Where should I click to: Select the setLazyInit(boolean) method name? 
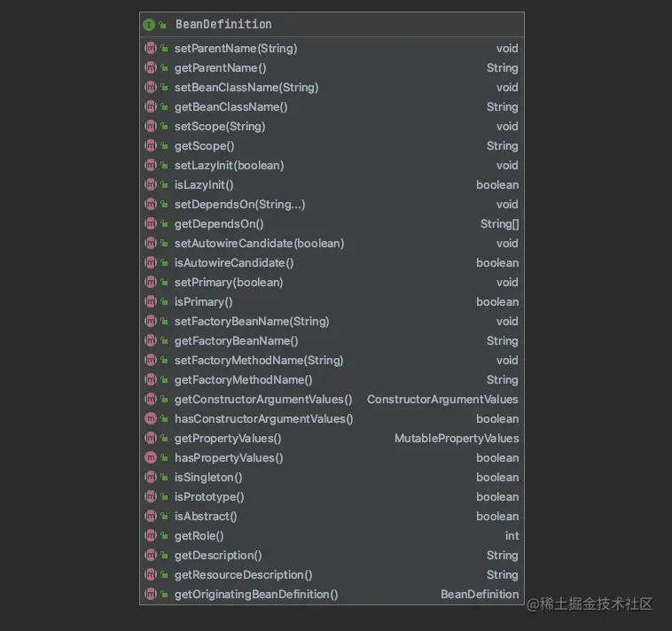(230, 166)
